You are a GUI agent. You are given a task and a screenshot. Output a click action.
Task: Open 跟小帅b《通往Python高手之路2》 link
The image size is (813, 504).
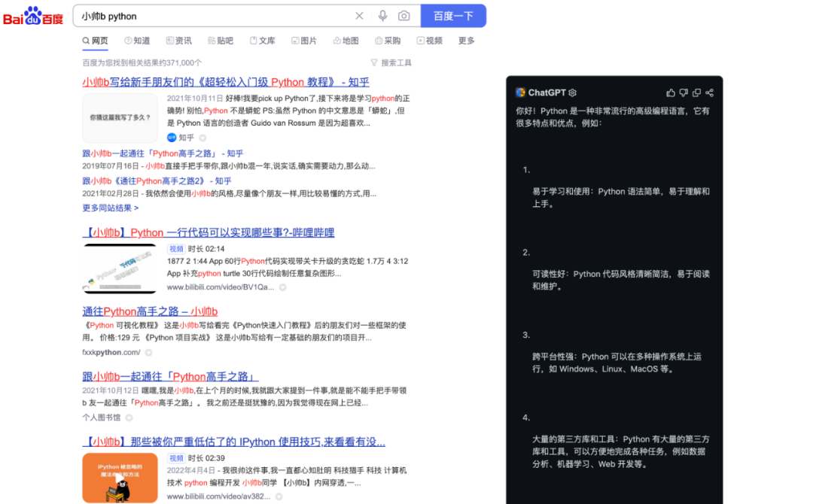click(157, 181)
